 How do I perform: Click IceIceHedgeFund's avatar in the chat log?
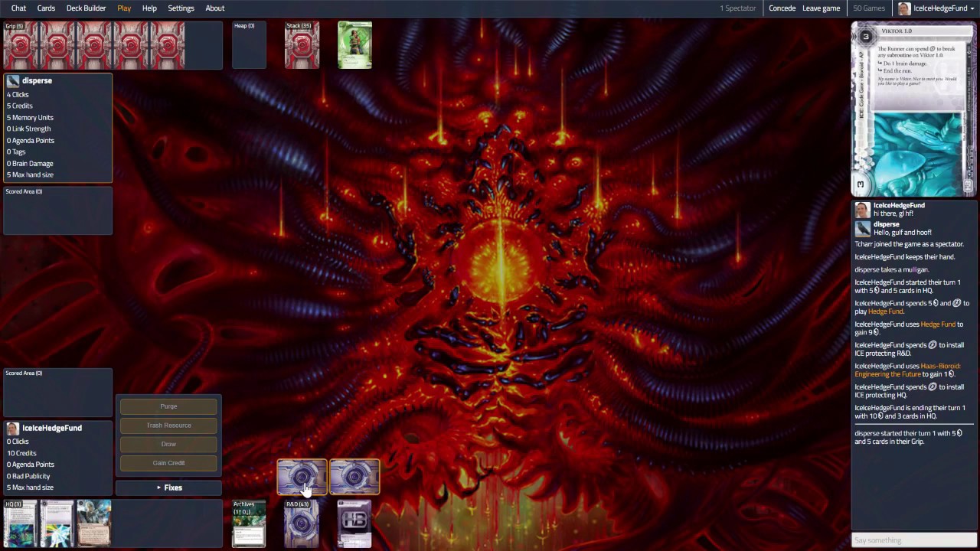click(x=863, y=210)
